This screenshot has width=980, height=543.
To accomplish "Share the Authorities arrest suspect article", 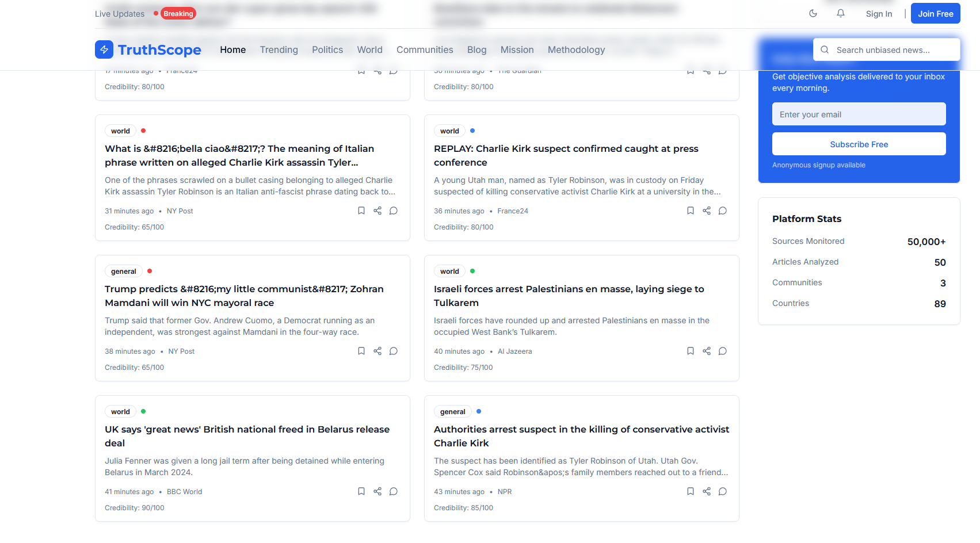I will coord(707,491).
